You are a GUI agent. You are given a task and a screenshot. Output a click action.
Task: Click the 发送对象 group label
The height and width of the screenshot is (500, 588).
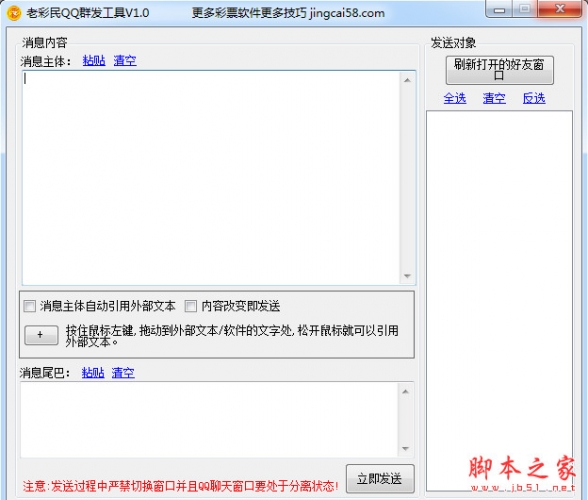coord(453,43)
